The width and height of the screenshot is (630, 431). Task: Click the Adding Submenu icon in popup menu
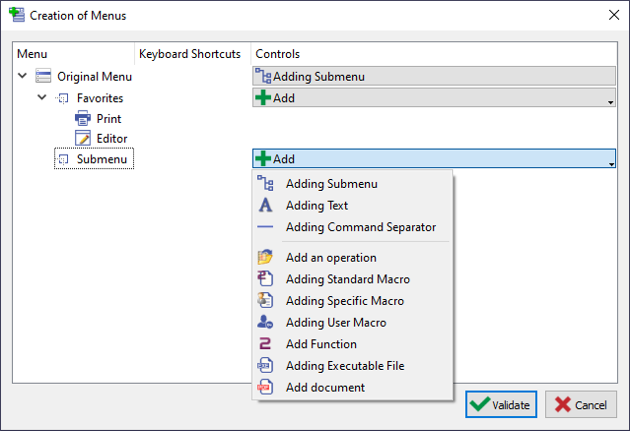[x=265, y=184]
